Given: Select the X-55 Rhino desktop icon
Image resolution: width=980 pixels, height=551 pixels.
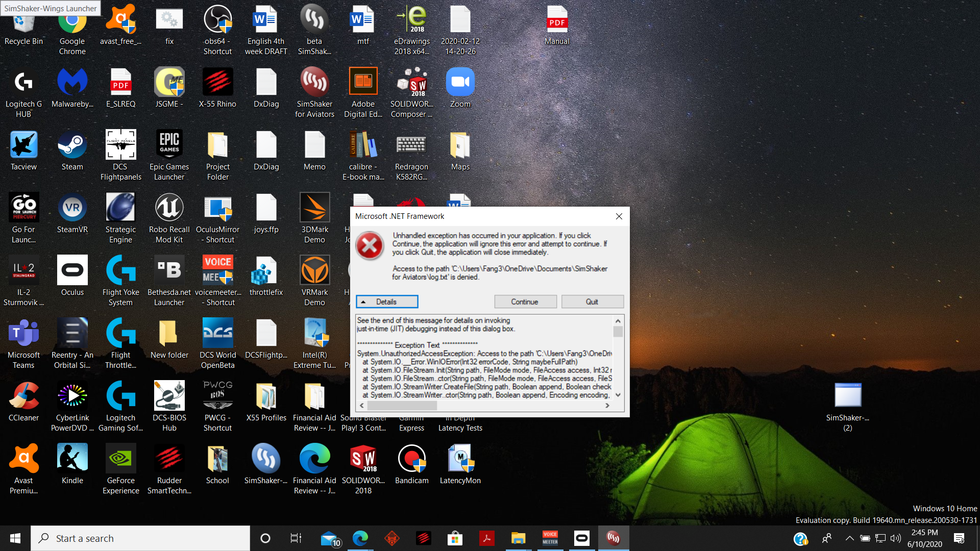Looking at the screenshot, I should pos(217,88).
